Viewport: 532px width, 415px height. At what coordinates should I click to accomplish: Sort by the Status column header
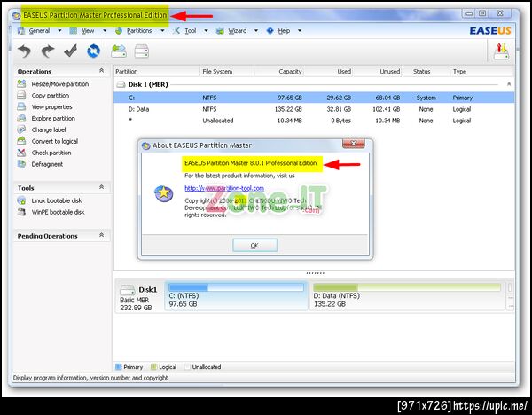[426, 71]
